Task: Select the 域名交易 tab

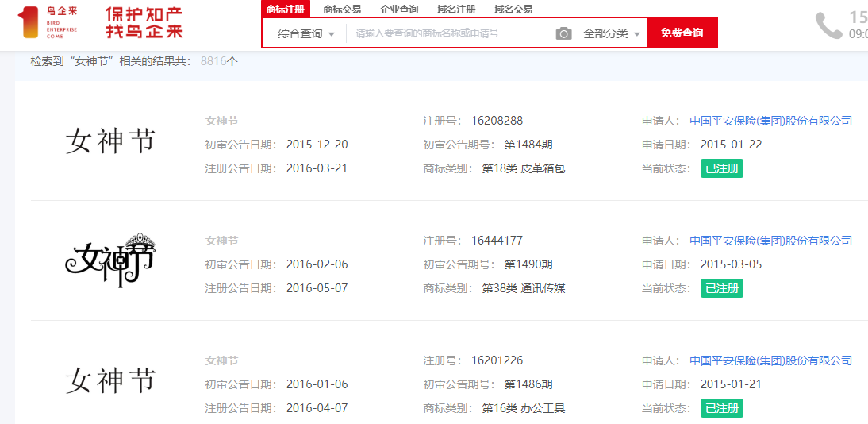Action: pyautogui.click(x=513, y=9)
